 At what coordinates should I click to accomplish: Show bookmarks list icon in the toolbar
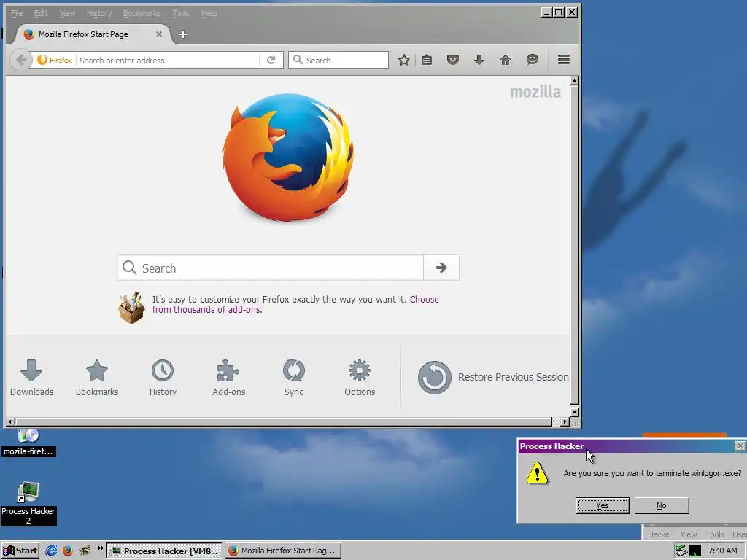pos(427,60)
